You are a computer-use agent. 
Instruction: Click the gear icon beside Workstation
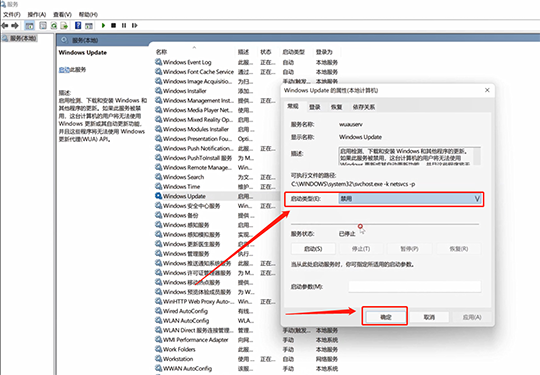pos(158,358)
